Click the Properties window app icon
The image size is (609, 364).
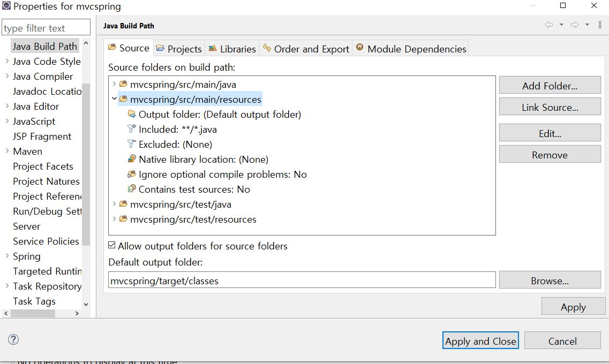point(6,5)
